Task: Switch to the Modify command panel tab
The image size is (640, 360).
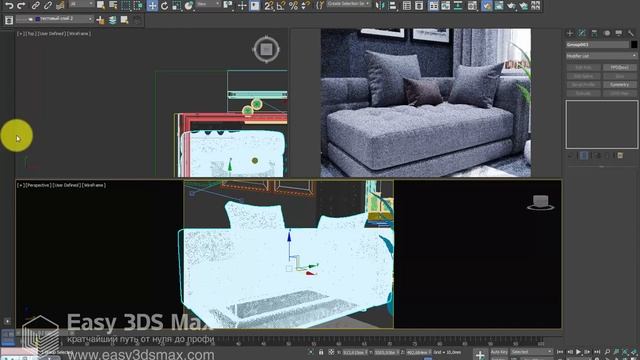Action: pyautogui.click(x=582, y=33)
